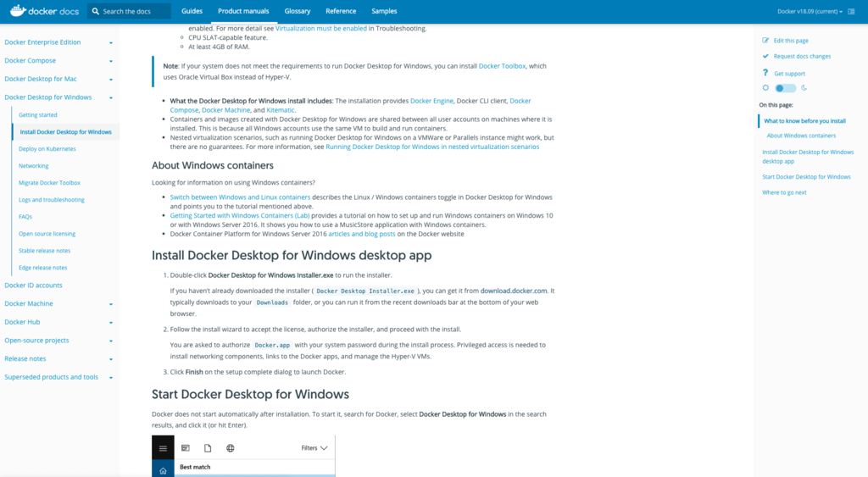Toggle the day/night theme switch
The image size is (868, 477).
click(x=785, y=88)
